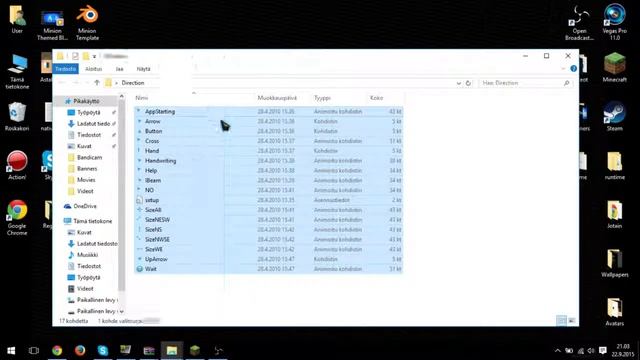
Task: Open the taskbar clock and date
Action: [623, 351]
